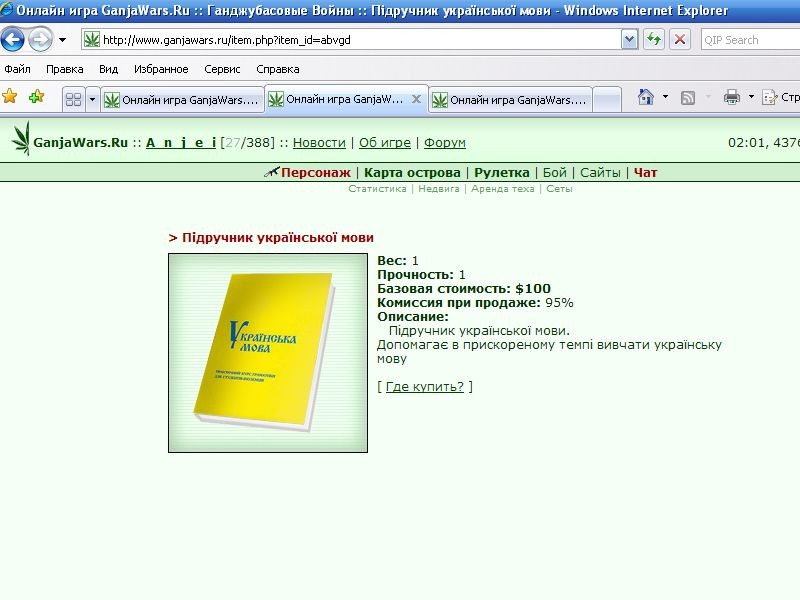Go to the Форум link
The height and width of the screenshot is (600, 800).
click(445, 143)
